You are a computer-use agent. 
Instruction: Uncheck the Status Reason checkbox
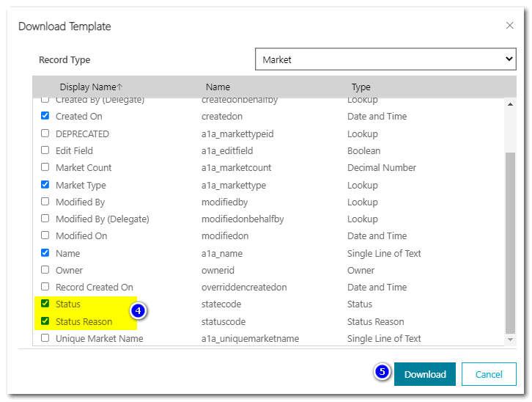[x=45, y=321]
